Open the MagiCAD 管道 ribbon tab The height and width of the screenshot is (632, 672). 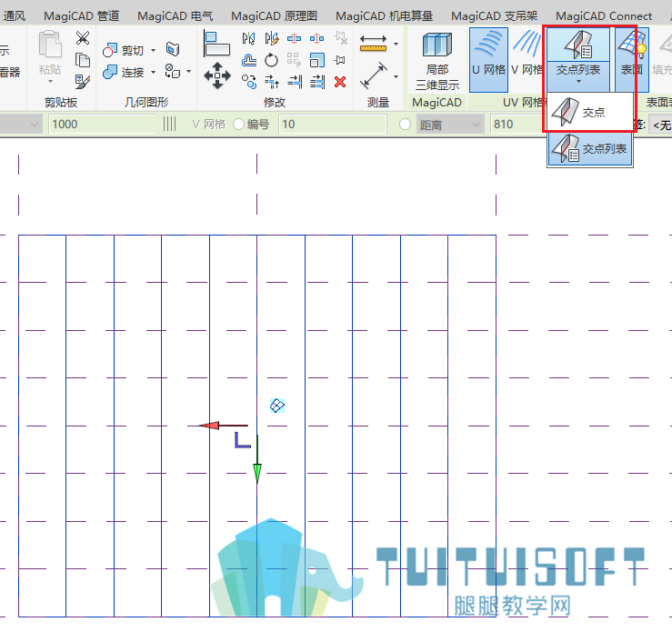82,15
